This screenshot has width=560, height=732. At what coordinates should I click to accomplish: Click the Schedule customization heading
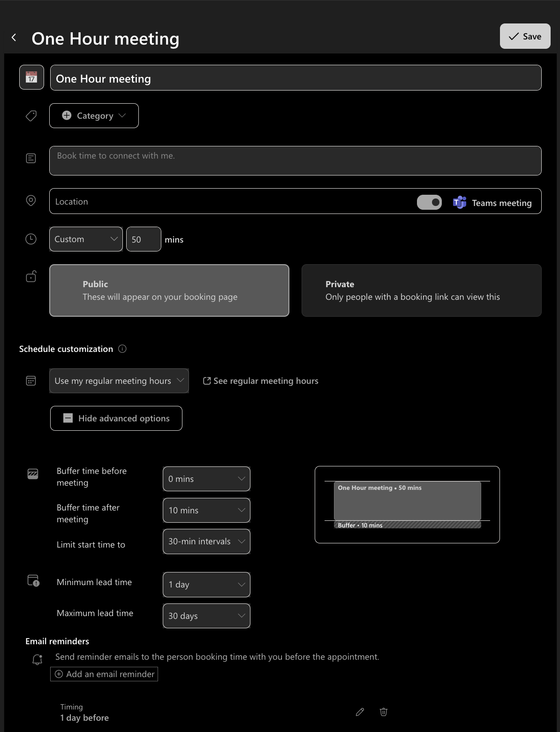click(66, 349)
